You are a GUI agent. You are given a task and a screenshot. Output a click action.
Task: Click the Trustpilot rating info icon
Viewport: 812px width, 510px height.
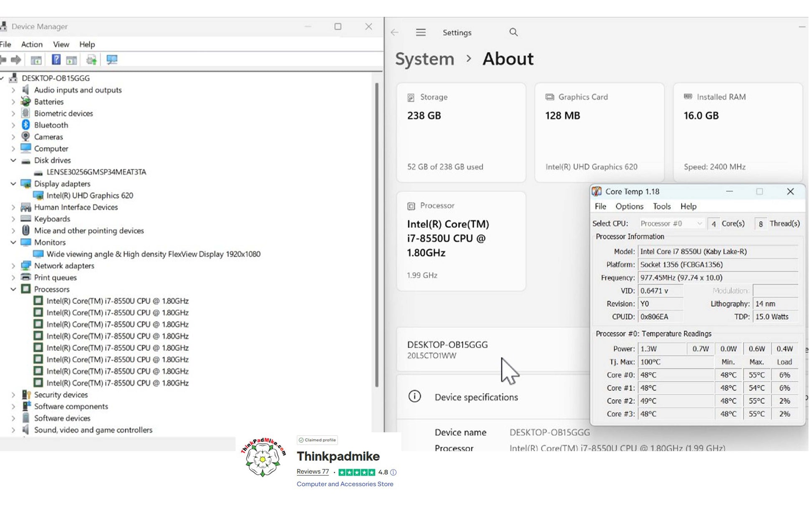pos(393,472)
